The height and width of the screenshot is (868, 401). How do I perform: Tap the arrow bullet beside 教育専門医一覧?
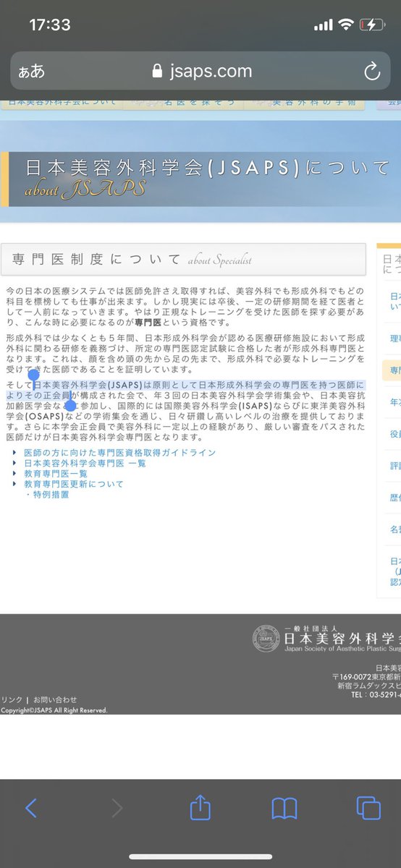pos(16,474)
